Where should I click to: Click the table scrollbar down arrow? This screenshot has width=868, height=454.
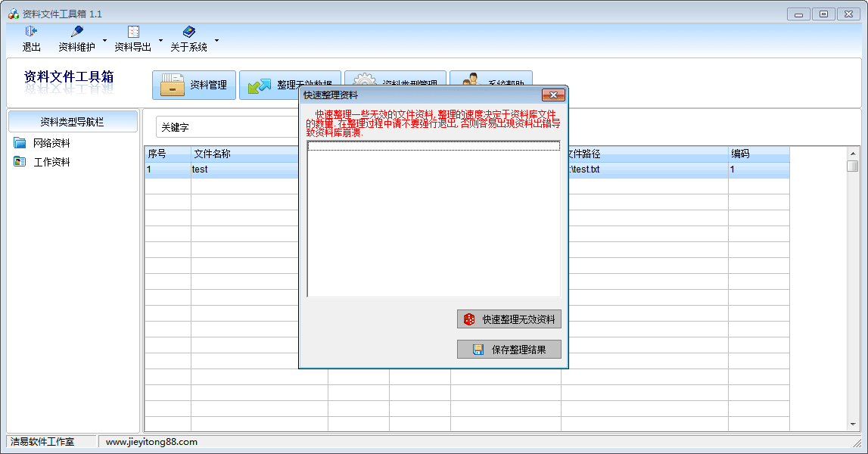point(852,424)
